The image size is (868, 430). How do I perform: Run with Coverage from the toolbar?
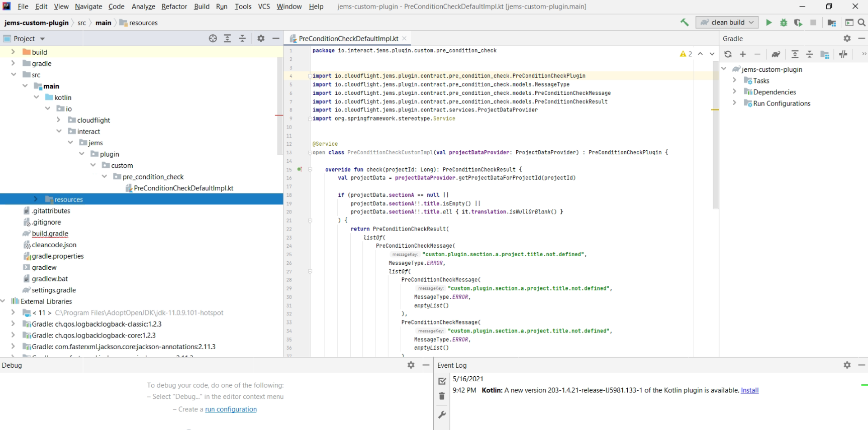(798, 23)
